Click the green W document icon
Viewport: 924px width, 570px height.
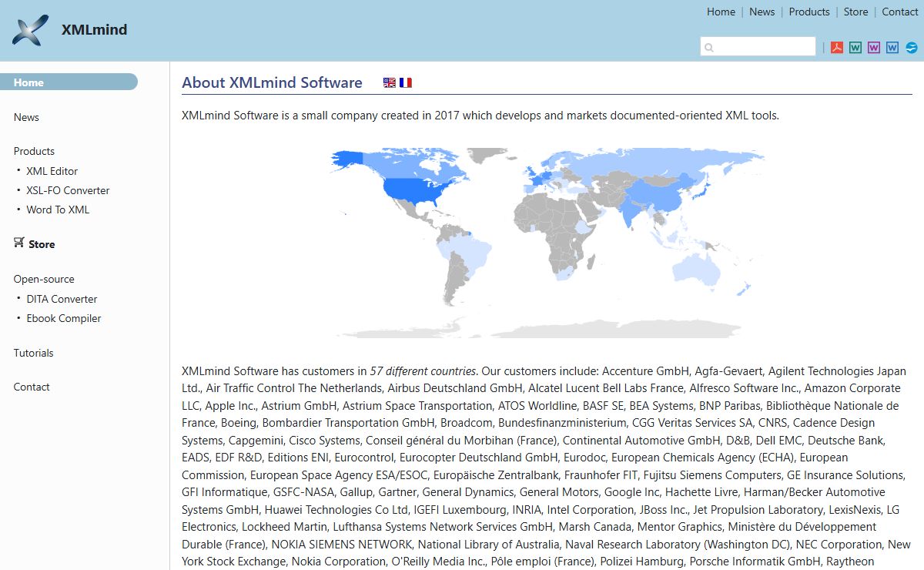[x=855, y=48]
